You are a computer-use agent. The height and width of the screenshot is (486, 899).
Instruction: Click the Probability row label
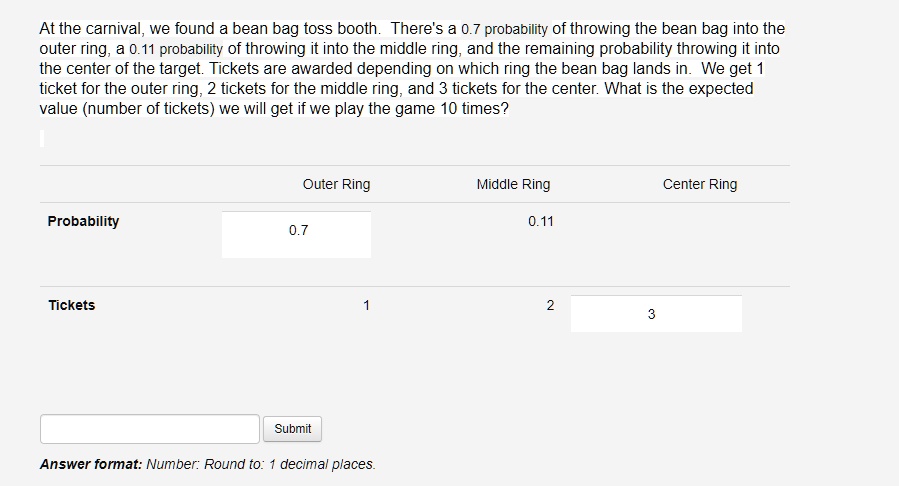click(83, 221)
